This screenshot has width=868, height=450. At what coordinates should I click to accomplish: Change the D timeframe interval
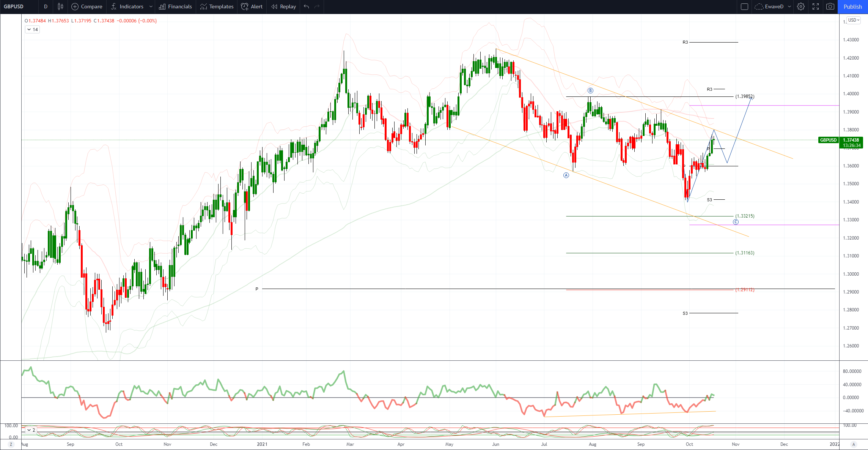[46, 6]
